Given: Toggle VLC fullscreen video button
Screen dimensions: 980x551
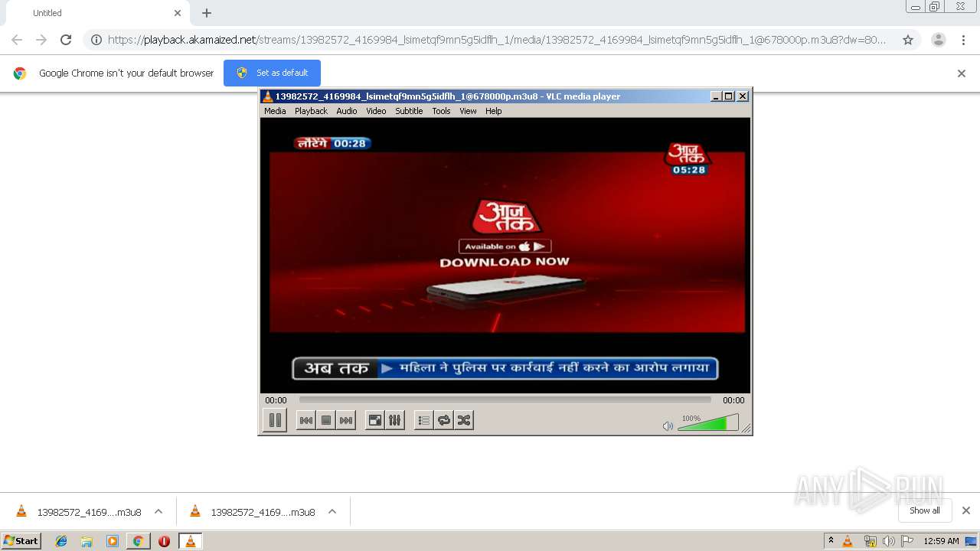Looking at the screenshot, I should pyautogui.click(x=374, y=420).
